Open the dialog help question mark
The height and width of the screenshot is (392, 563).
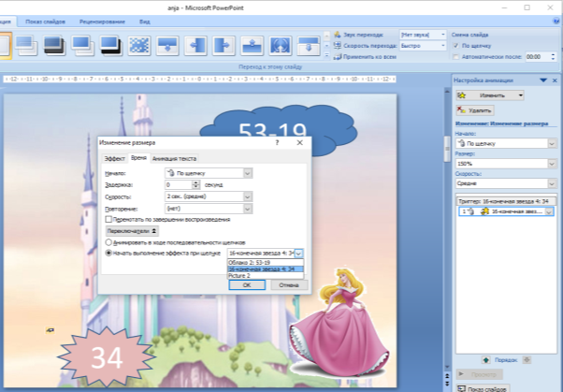pos(277,142)
